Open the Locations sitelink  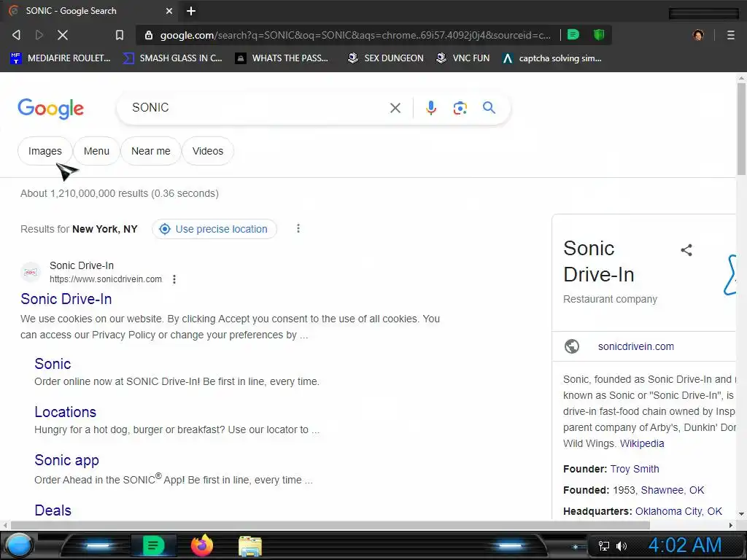pyautogui.click(x=65, y=412)
